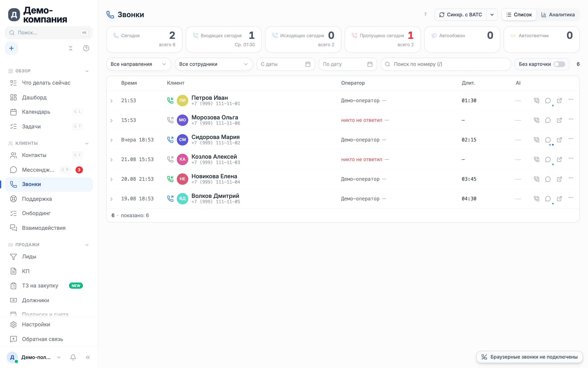The image size is (588, 368).
Task: Open Дашборд in the sidebar
Action: coord(49,97)
